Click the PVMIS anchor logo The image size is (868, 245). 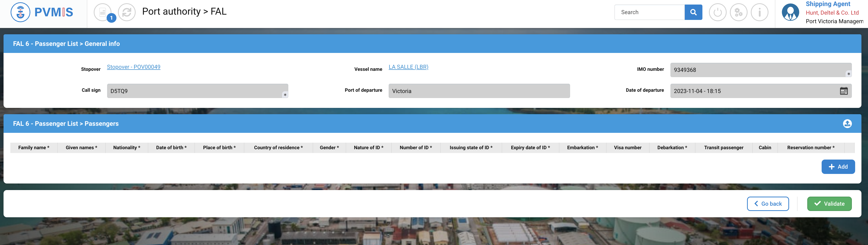coord(21,12)
